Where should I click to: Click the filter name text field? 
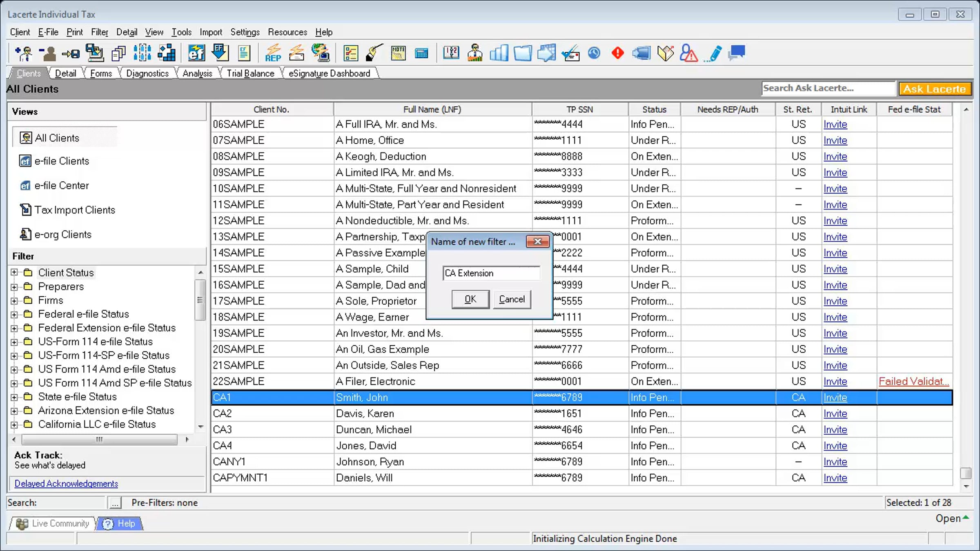tap(491, 273)
